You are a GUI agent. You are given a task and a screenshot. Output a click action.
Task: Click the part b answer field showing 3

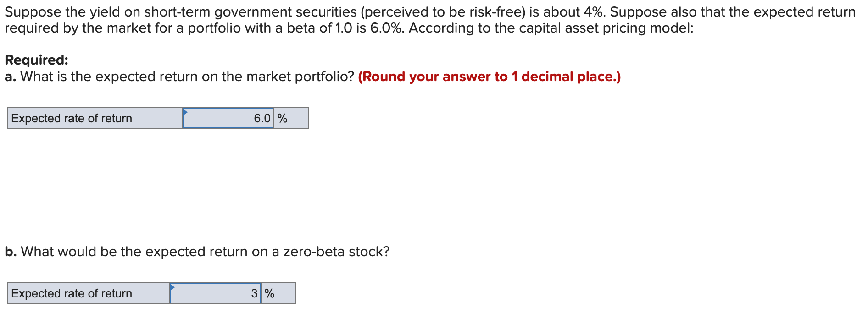(x=215, y=294)
